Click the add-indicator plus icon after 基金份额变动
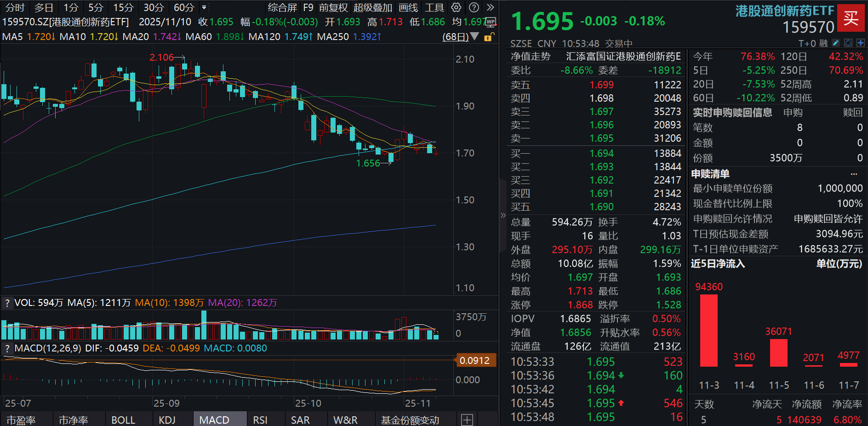 (x=467, y=420)
